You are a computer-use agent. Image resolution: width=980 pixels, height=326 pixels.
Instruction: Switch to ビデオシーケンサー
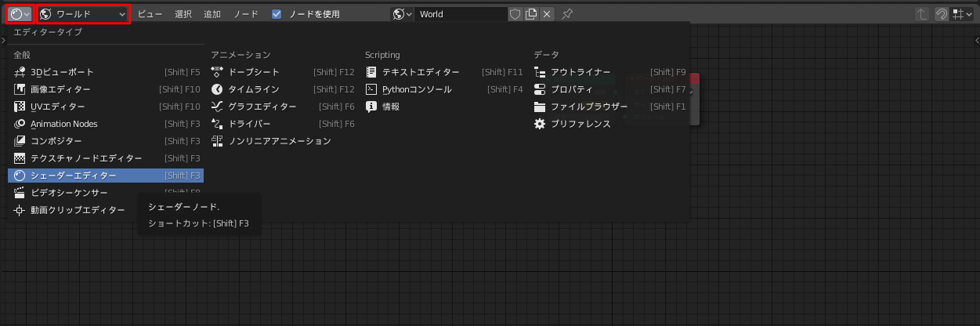[x=106, y=193]
